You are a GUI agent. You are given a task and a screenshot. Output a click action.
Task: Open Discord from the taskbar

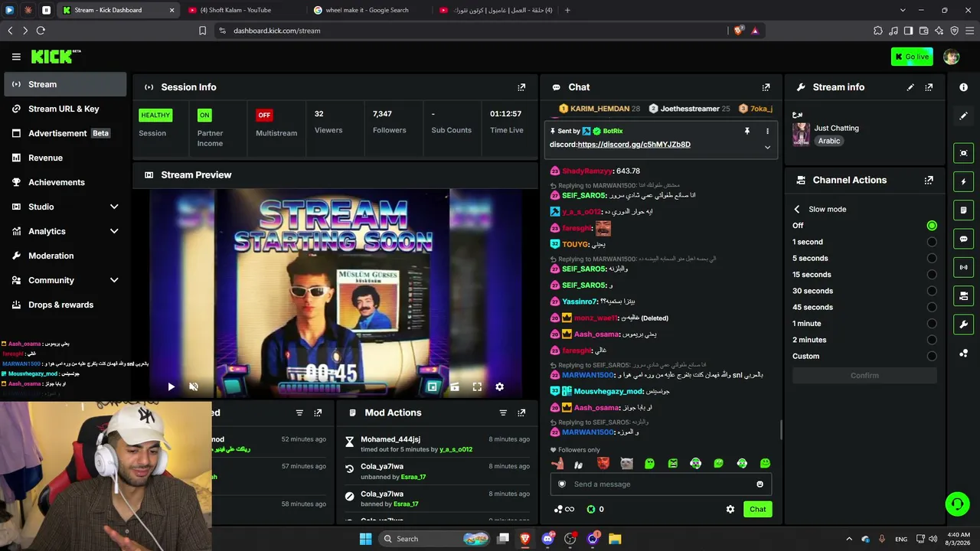point(547,539)
